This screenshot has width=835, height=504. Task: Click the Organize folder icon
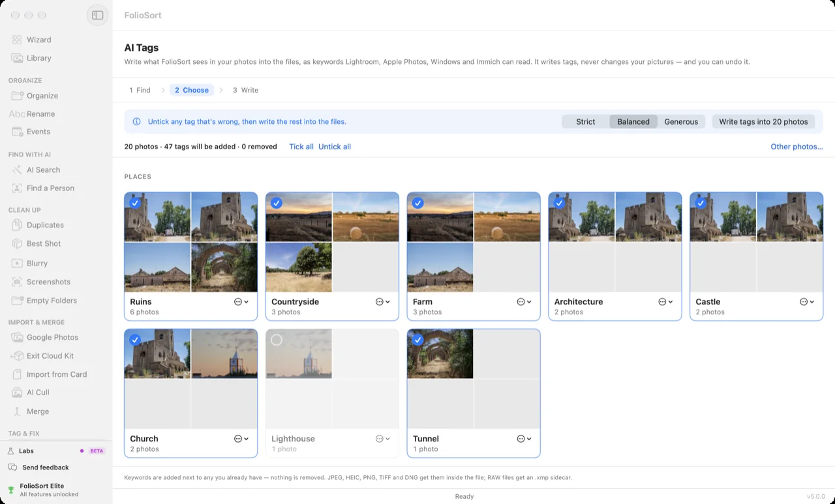(x=17, y=96)
